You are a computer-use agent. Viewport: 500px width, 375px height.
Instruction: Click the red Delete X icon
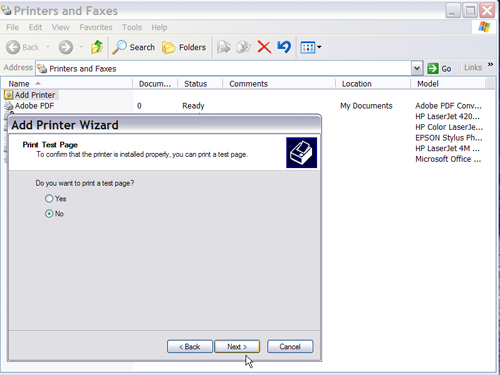[x=264, y=47]
